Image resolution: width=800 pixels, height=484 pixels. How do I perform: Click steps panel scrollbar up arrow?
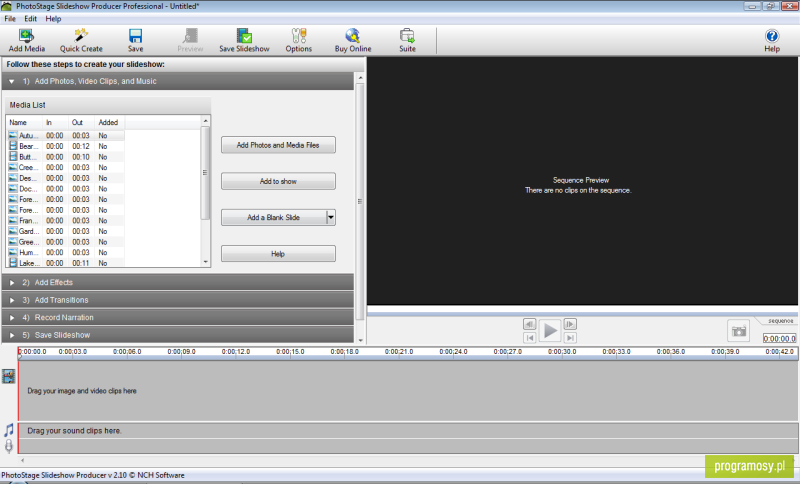[360, 78]
